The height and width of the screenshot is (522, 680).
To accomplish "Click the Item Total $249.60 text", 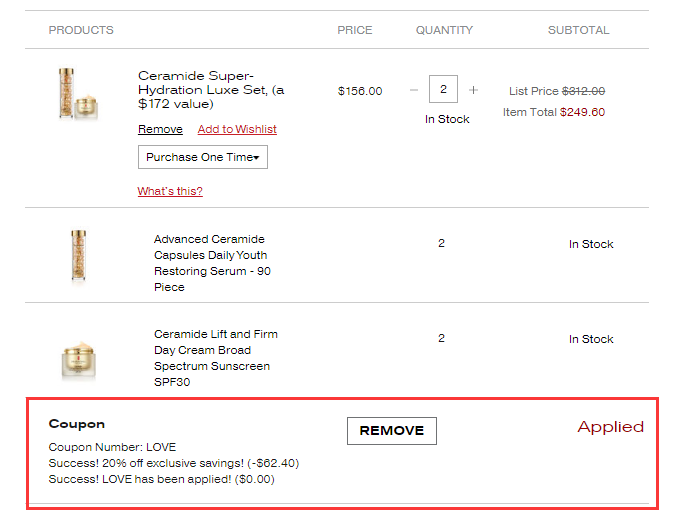I will tap(553, 112).
